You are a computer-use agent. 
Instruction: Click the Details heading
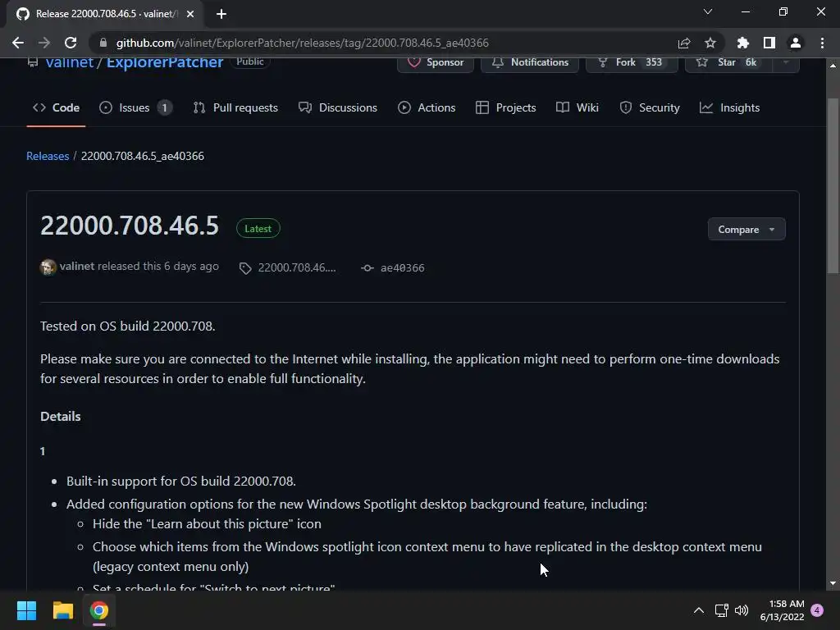click(61, 416)
